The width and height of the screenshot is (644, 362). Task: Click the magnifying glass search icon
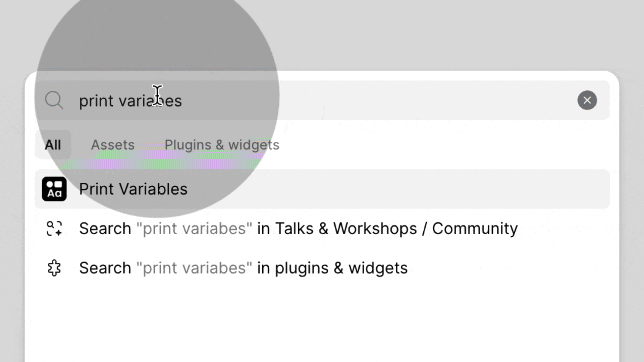coord(54,100)
